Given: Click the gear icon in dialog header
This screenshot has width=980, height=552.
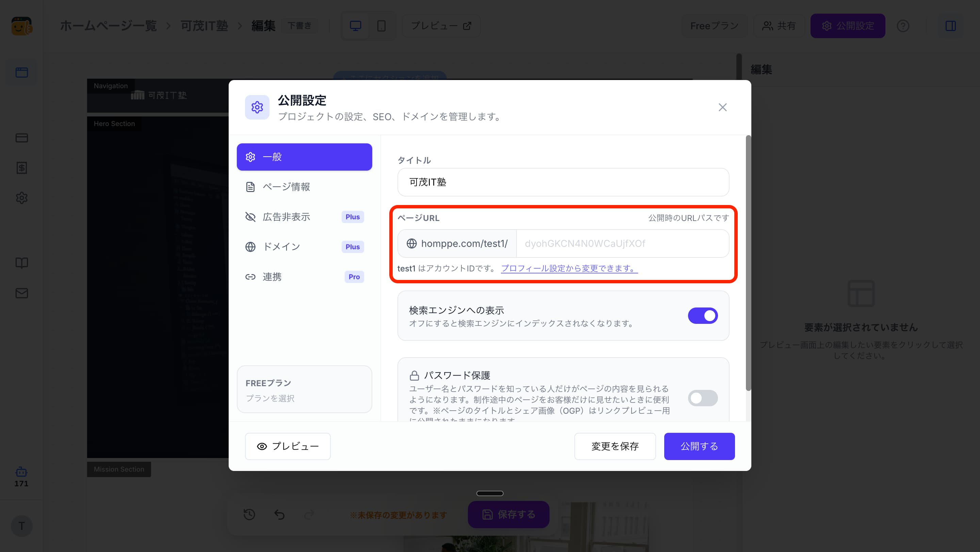Looking at the screenshot, I should click(x=257, y=107).
